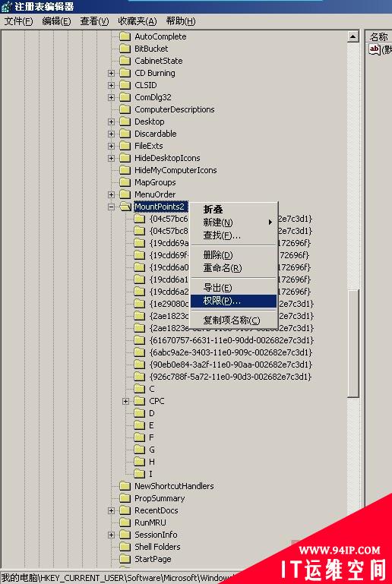Image resolution: width=392 pixels, height=584 pixels.
Task: Expand the MenuOrder key
Action: [111, 194]
